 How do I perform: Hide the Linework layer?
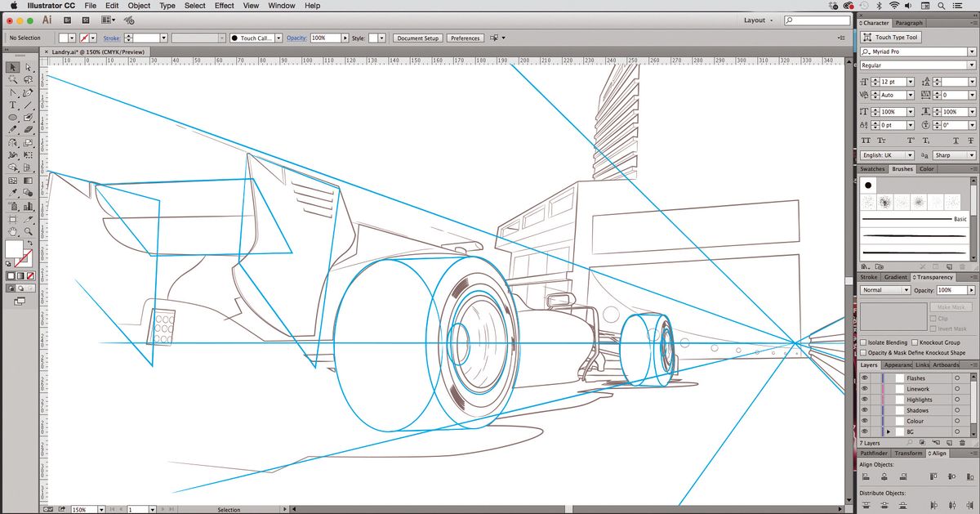(866, 388)
